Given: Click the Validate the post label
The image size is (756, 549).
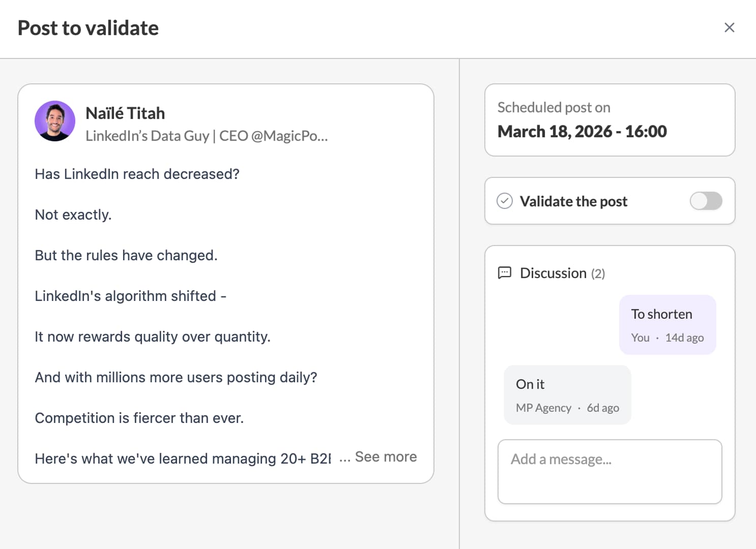Looking at the screenshot, I should [x=573, y=201].
